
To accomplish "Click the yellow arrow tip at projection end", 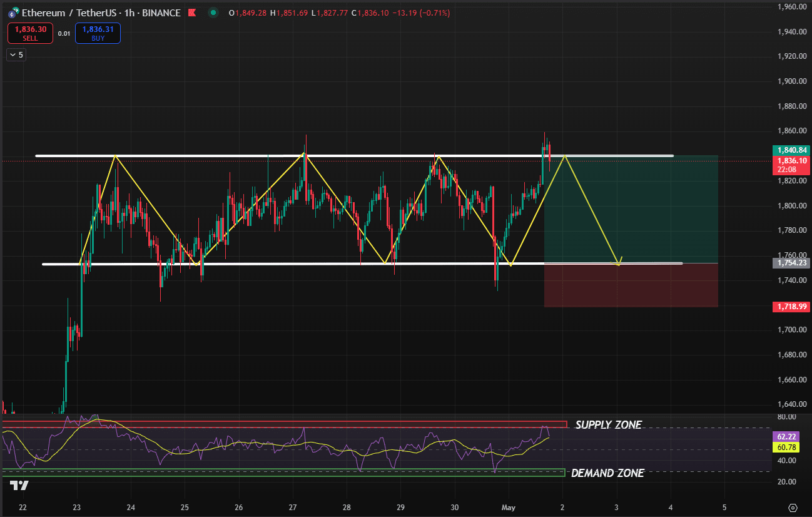I will coord(619,263).
